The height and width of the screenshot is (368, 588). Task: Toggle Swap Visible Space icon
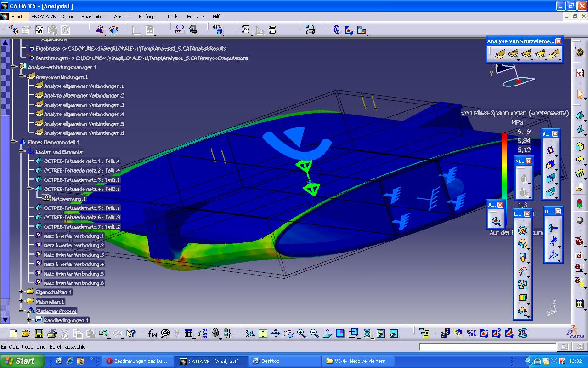pos(394,333)
